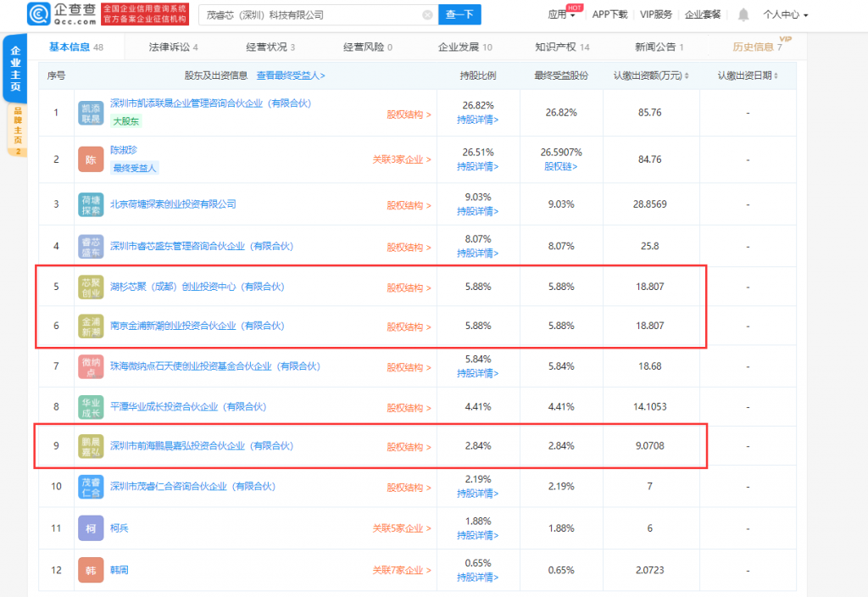Click the 荷塘探索 shareholder logo
This screenshot has width=868, height=597.
coord(92,204)
